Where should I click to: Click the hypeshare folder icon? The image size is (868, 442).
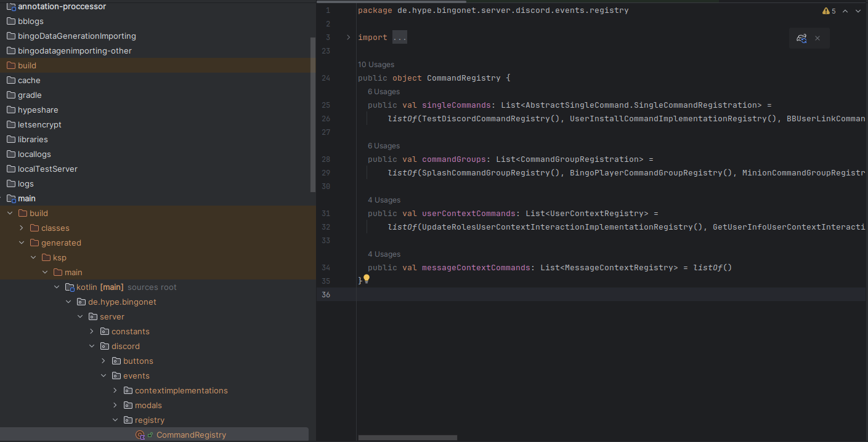[10, 110]
